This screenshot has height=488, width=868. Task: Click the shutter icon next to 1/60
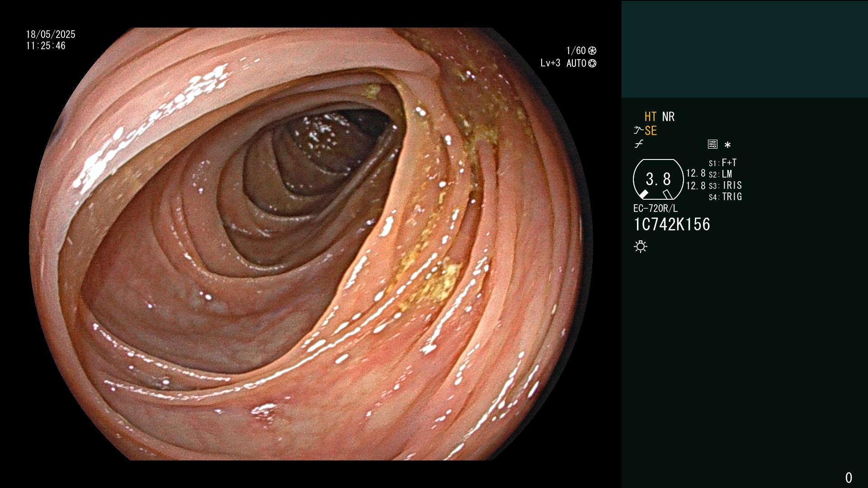pyautogui.click(x=592, y=51)
